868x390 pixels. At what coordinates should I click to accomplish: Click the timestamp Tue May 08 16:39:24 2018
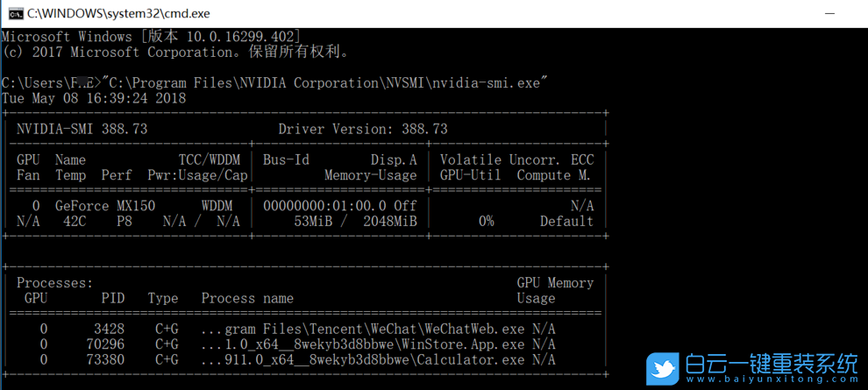(94, 99)
